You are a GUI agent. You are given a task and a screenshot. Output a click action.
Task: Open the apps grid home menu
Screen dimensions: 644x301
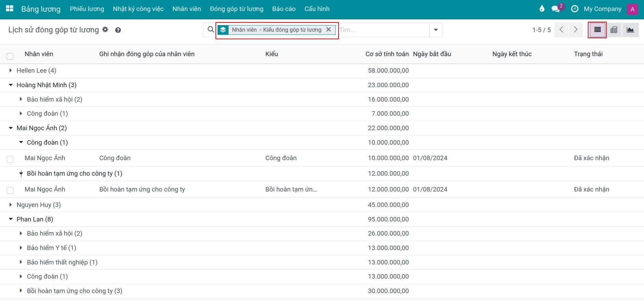tap(10, 9)
